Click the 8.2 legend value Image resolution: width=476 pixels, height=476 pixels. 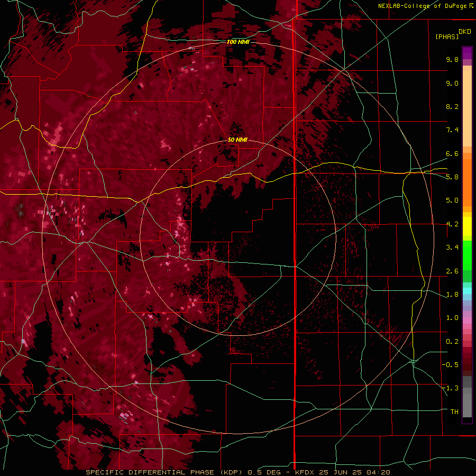coord(452,106)
